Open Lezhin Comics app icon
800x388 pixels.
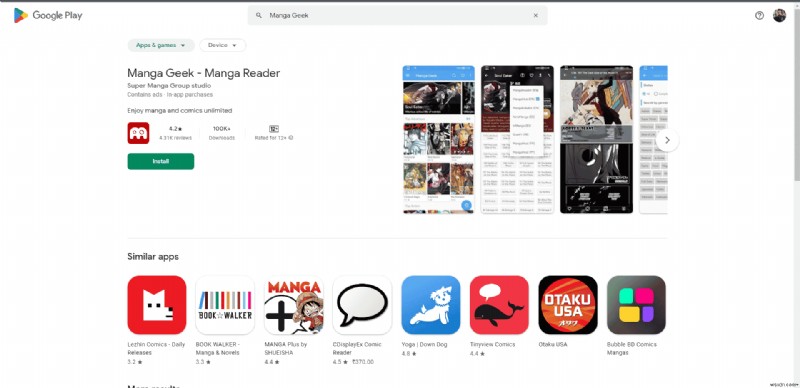click(157, 305)
